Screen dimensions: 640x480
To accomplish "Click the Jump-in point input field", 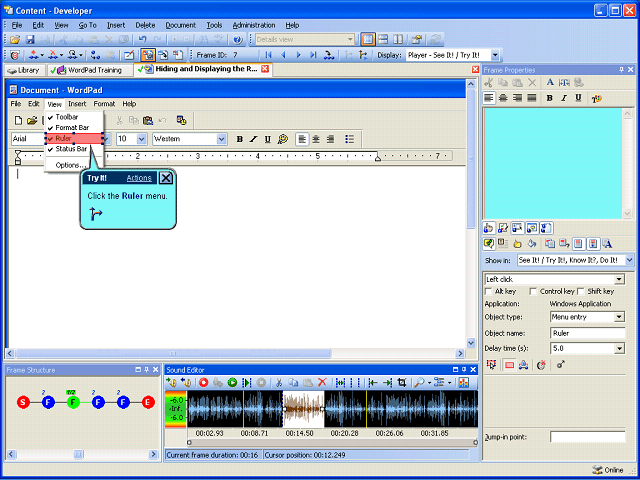I will pyautogui.click(x=587, y=437).
